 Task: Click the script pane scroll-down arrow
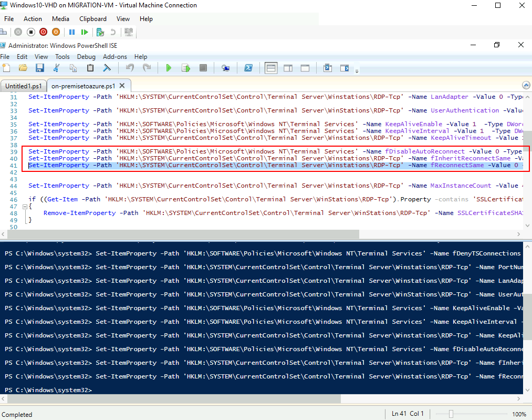coord(527,225)
